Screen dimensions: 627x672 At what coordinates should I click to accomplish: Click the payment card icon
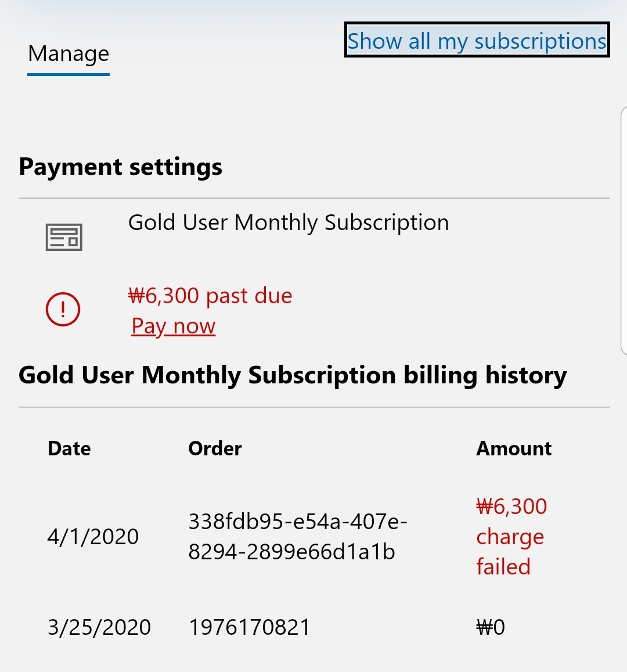[x=64, y=237]
